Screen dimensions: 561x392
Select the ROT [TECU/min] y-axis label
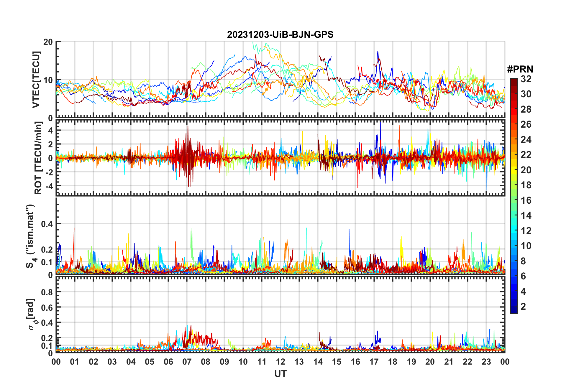pyautogui.click(x=38, y=158)
